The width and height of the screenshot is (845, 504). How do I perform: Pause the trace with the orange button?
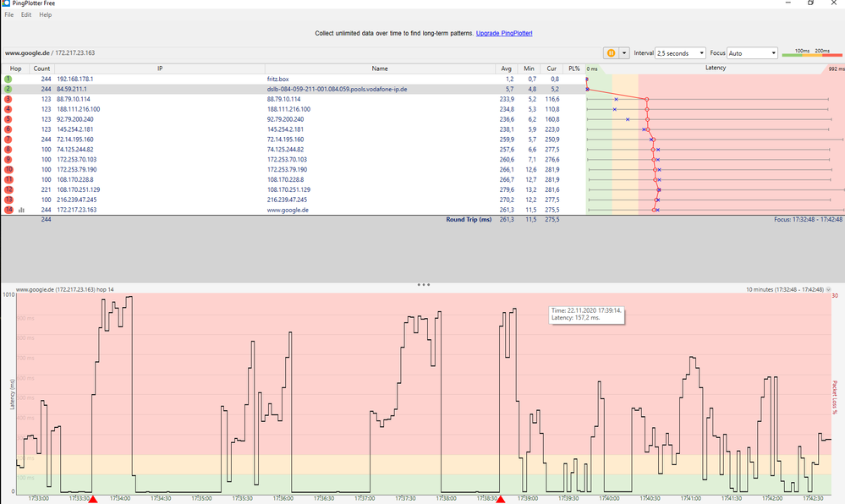coord(609,52)
